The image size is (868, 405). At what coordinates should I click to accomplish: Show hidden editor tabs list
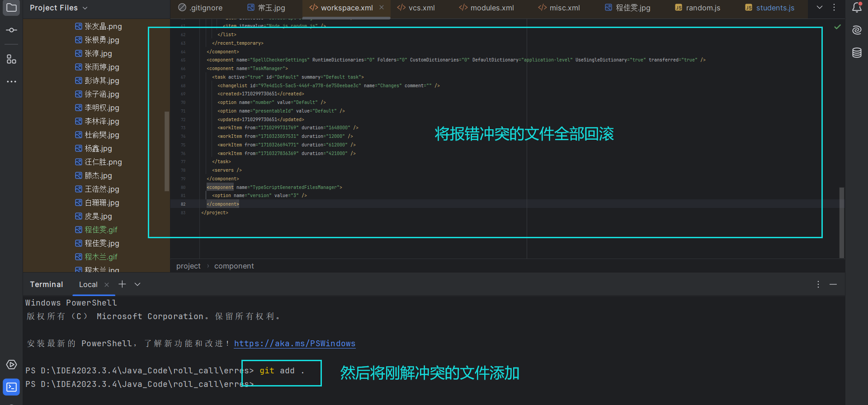(x=820, y=8)
